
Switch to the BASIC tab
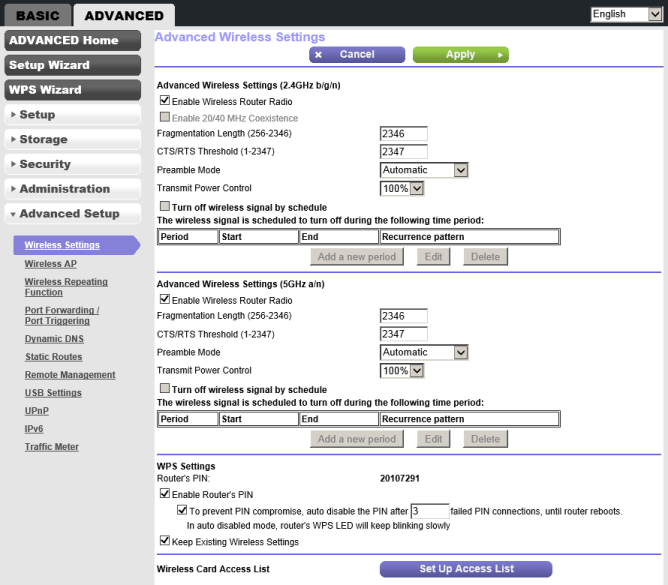point(37,15)
